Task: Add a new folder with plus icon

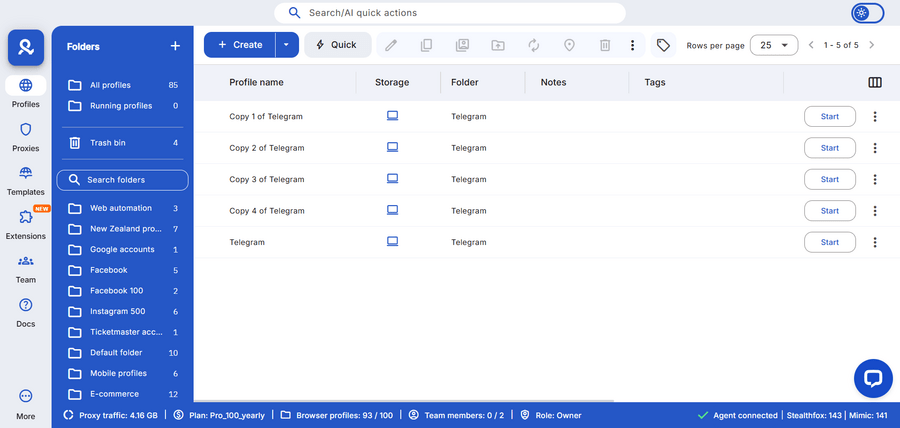Action: pos(175,46)
